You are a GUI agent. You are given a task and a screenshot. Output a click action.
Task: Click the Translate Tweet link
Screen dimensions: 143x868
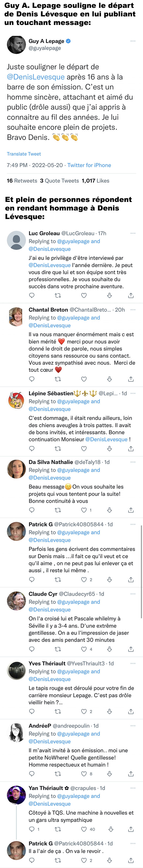pyautogui.click(x=24, y=154)
